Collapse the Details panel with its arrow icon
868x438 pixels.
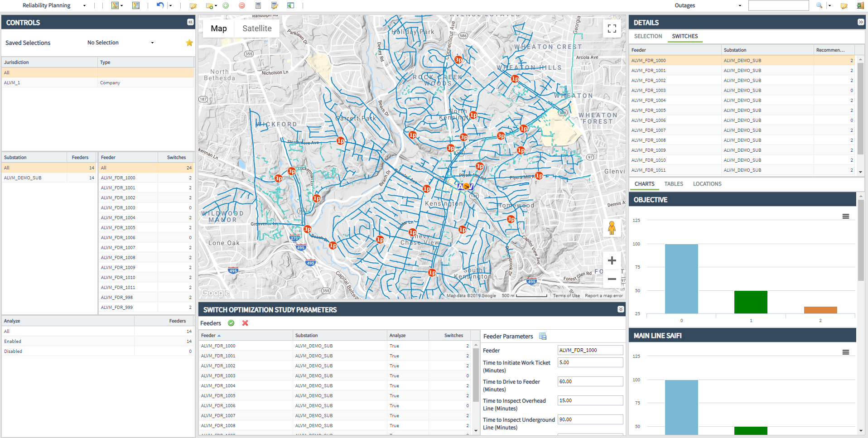[861, 22]
